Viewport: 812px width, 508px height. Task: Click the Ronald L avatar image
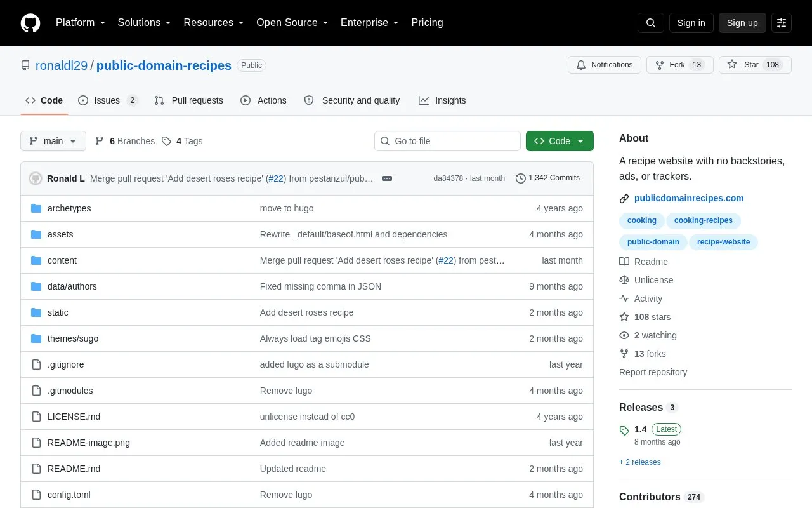36,178
